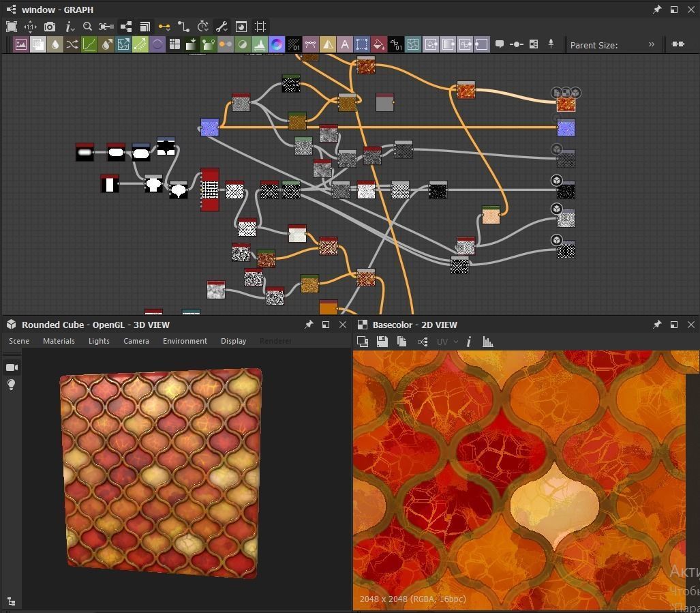Add a Sharpen node (triangle icon)
The height and width of the screenshot is (613, 700).
tap(328, 44)
